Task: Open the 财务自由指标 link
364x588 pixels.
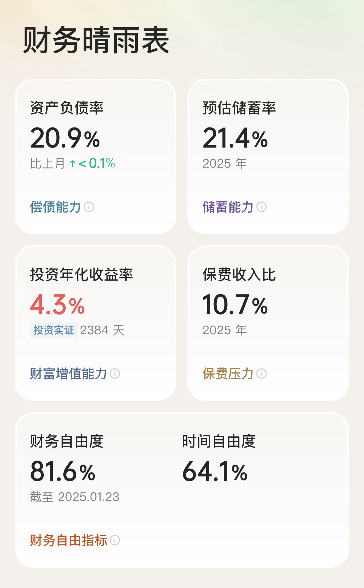Action: click(x=68, y=540)
